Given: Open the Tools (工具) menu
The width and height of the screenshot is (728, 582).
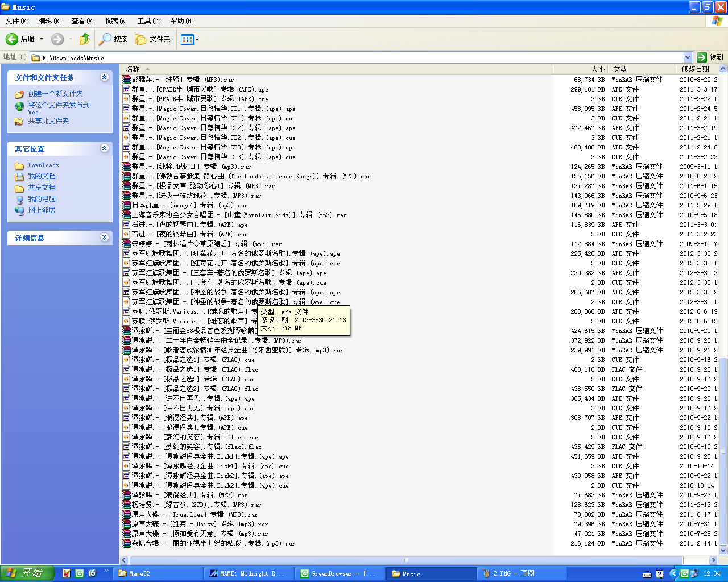Looking at the screenshot, I should click(148, 21).
